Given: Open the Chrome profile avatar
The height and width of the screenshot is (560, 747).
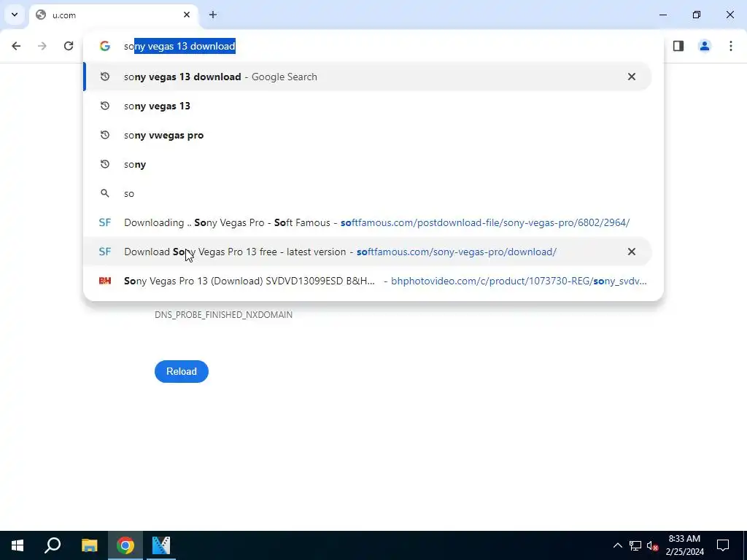Looking at the screenshot, I should tap(705, 46).
